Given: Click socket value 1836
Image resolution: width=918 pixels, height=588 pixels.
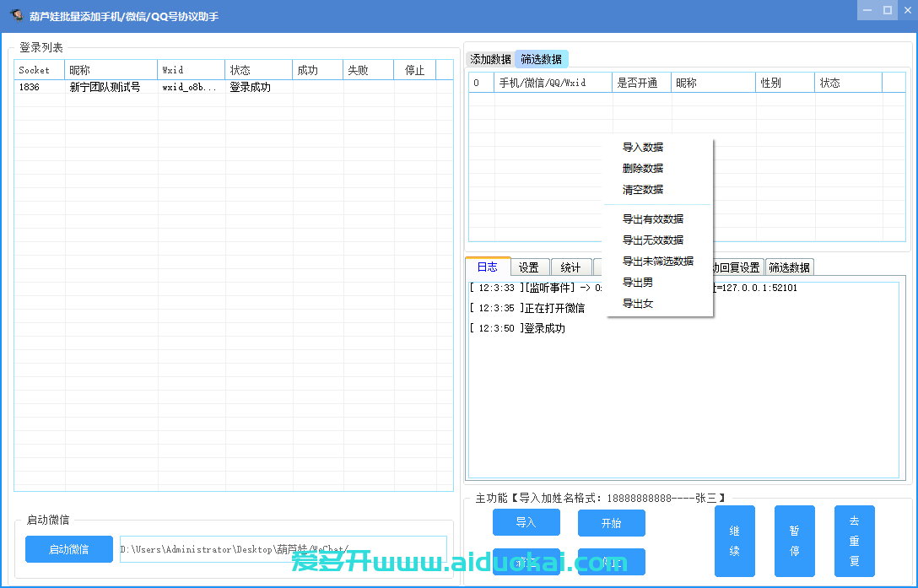Looking at the screenshot, I should coord(30,87).
